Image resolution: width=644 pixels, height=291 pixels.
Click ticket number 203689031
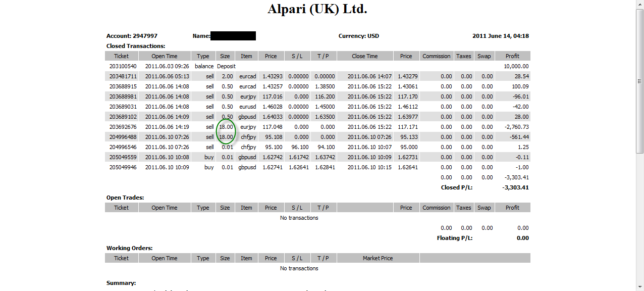(123, 107)
